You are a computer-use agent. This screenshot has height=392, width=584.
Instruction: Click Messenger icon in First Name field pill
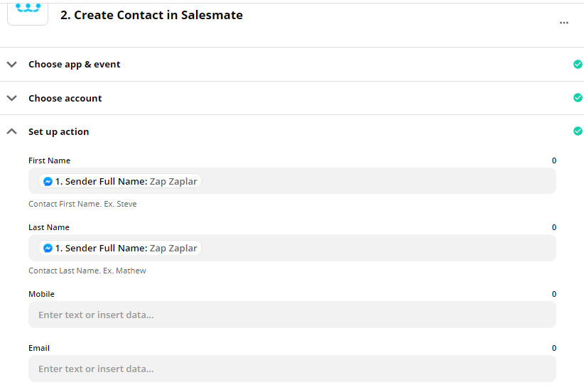tap(48, 181)
